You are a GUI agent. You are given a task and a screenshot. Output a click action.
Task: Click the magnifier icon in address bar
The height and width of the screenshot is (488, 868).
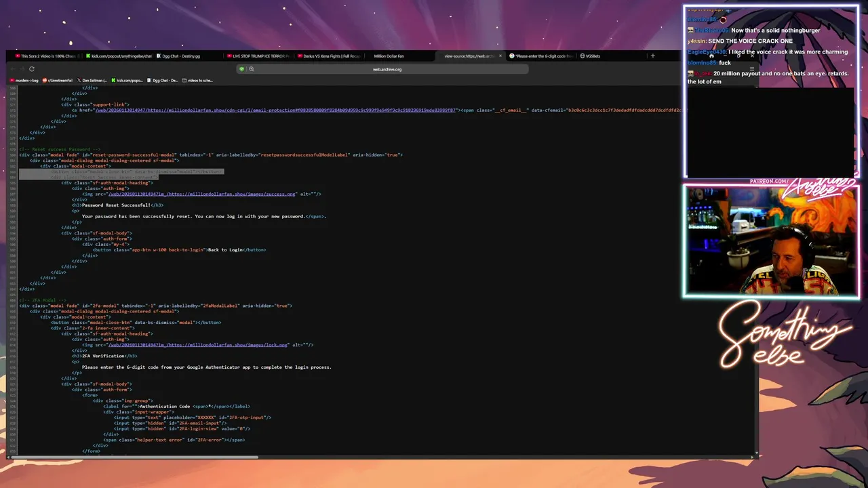click(x=251, y=69)
